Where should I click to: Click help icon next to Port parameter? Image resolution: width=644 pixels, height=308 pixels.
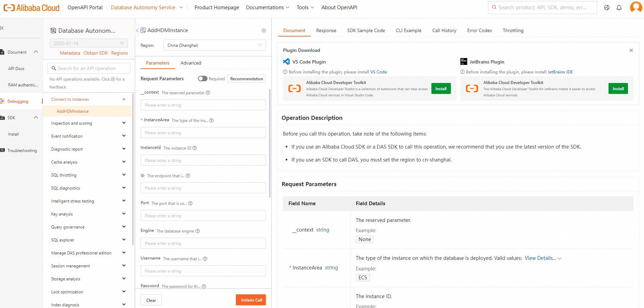point(190,204)
